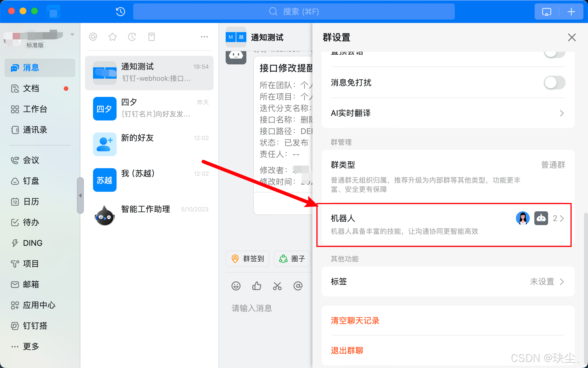Expand the account dropdown arrow
This screenshot has height=368, width=588.
72,34
